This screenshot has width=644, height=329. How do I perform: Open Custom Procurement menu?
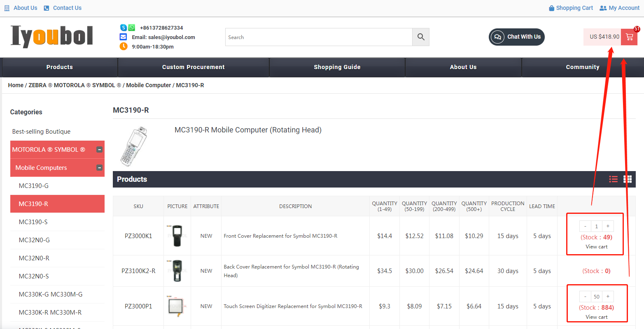pos(194,67)
